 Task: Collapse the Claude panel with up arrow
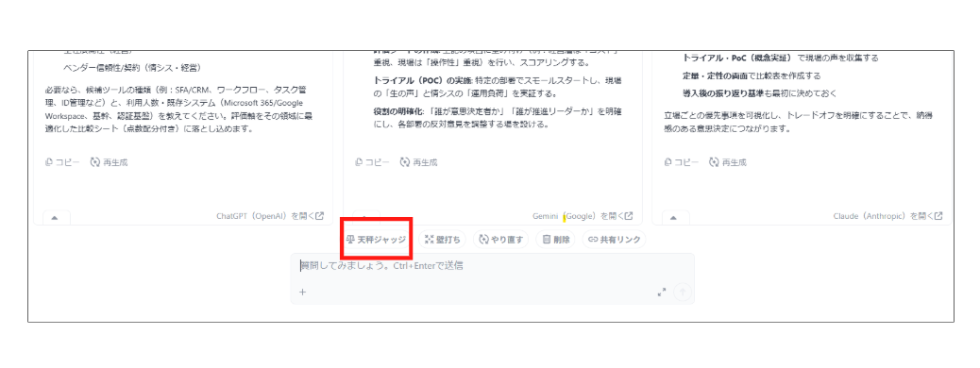tap(674, 217)
